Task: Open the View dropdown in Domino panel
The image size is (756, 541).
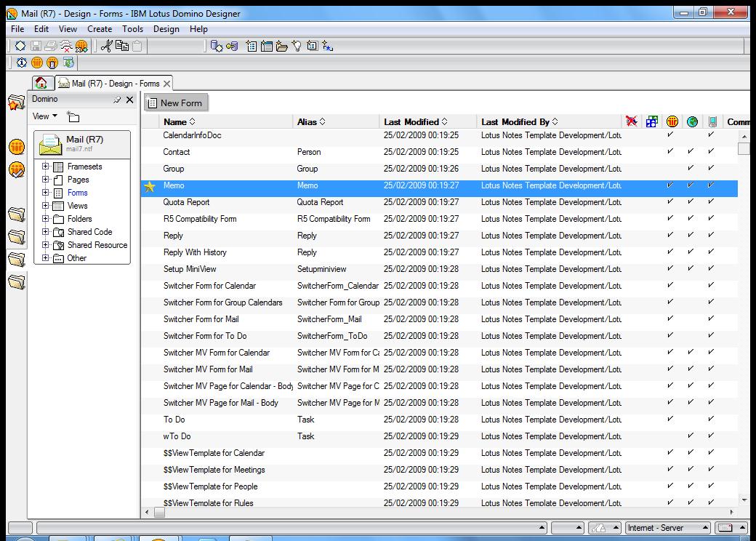Action: 45,116
